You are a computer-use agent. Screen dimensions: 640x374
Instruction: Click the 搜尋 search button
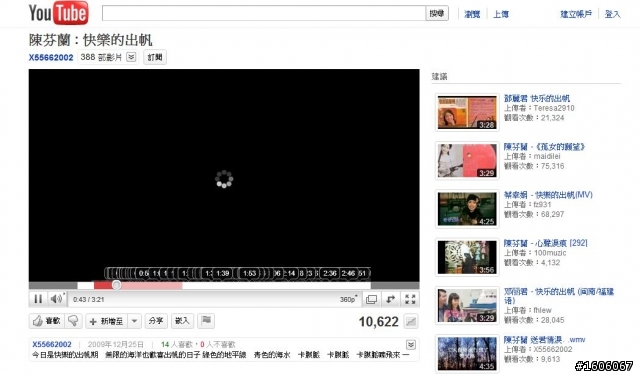(437, 13)
